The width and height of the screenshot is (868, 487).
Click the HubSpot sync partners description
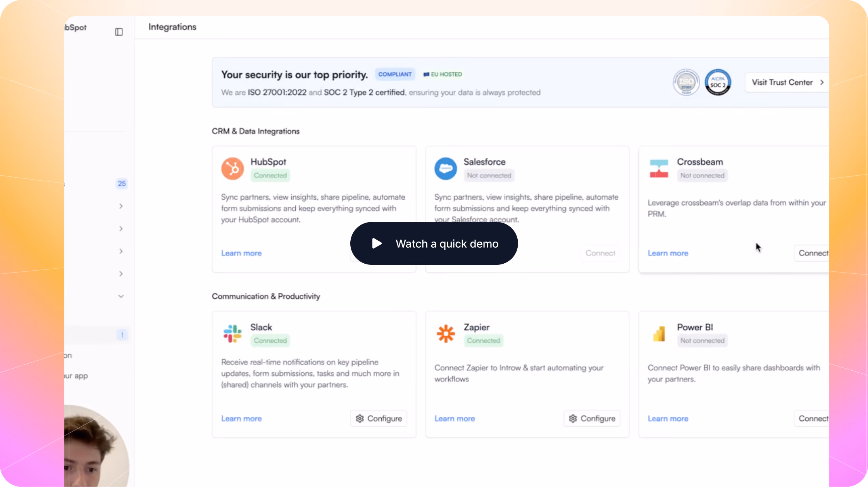click(x=313, y=208)
